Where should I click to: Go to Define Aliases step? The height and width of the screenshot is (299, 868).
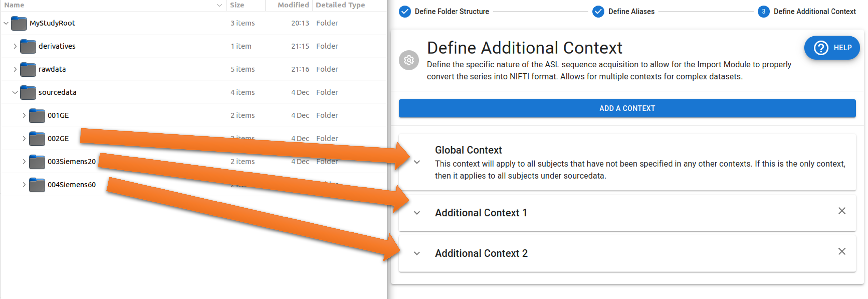[631, 11]
